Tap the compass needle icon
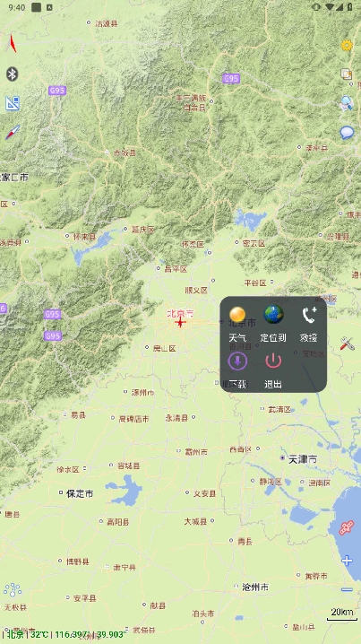Viewport: 361px width, 644px height. [13, 132]
